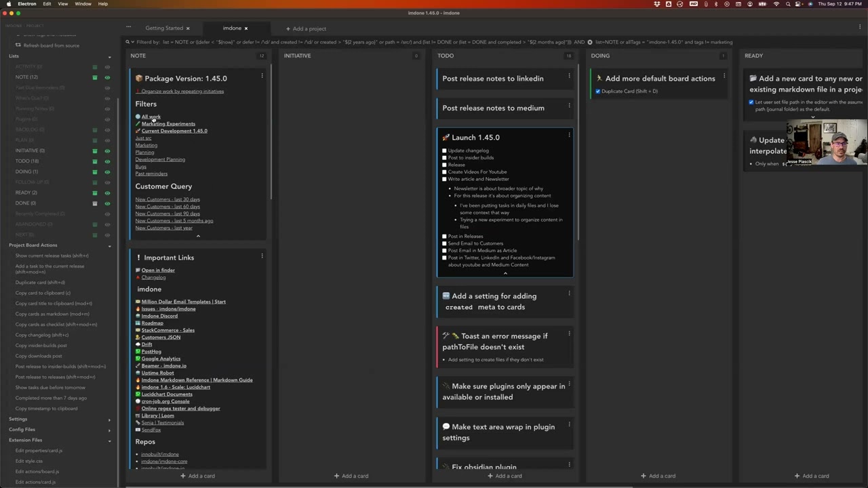Image resolution: width=868 pixels, height=488 pixels.
Task: Toggle visibility of the DOING list
Action: (x=107, y=171)
